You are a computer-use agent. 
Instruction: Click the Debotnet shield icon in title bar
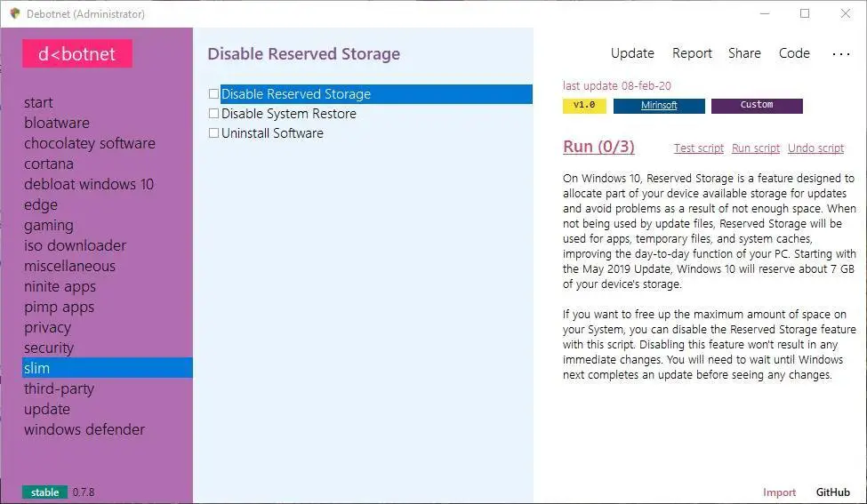[14, 13]
